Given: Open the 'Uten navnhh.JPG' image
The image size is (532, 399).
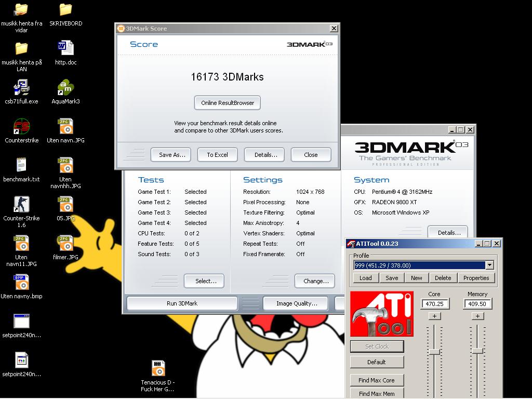Looking at the screenshot, I should coord(65,165).
